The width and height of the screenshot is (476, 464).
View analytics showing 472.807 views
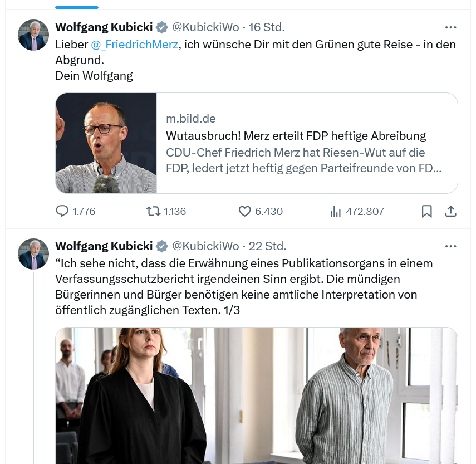tap(336, 212)
